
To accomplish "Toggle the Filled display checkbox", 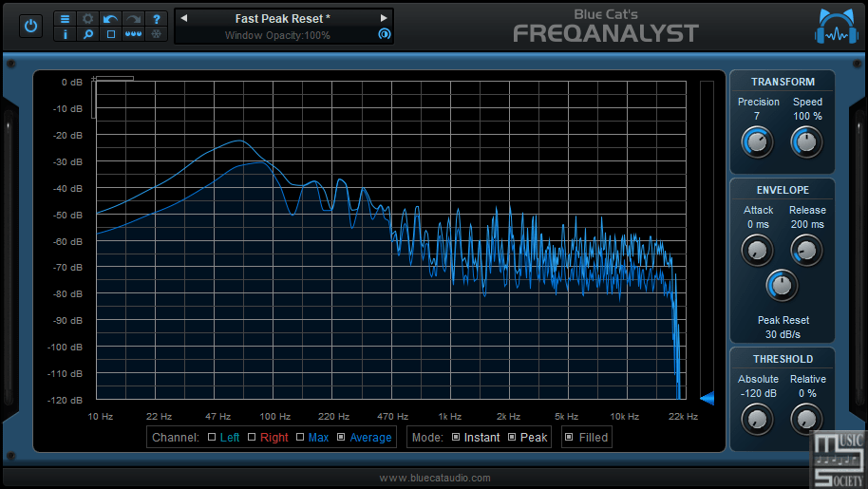I will [x=569, y=437].
